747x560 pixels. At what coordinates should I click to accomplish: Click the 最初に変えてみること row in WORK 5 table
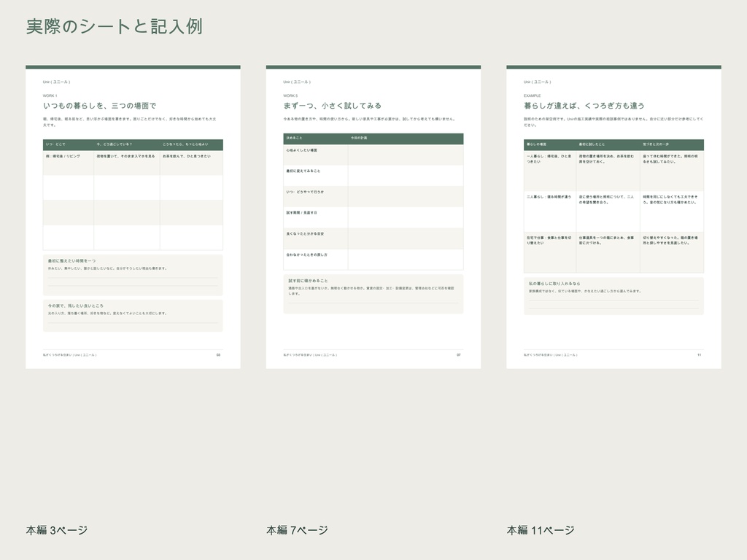click(373, 176)
